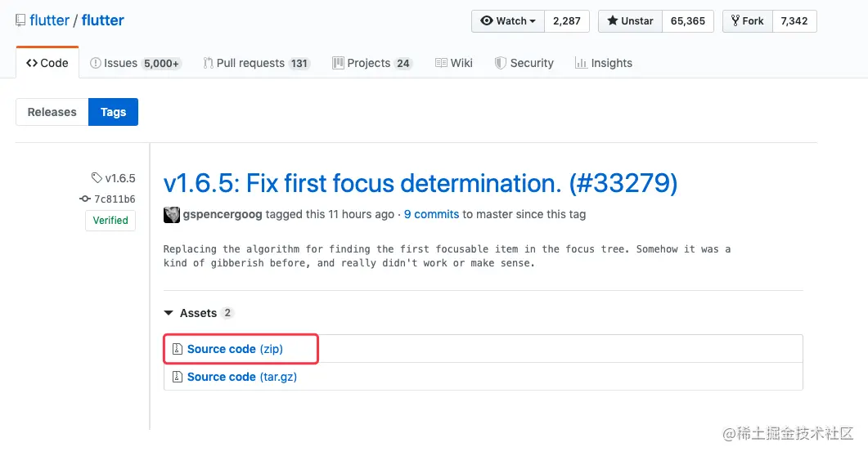The width and height of the screenshot is (868, 456).
Task: Click gspencergoog's avatar thumbnail
Action: click(x=172, y=214)
